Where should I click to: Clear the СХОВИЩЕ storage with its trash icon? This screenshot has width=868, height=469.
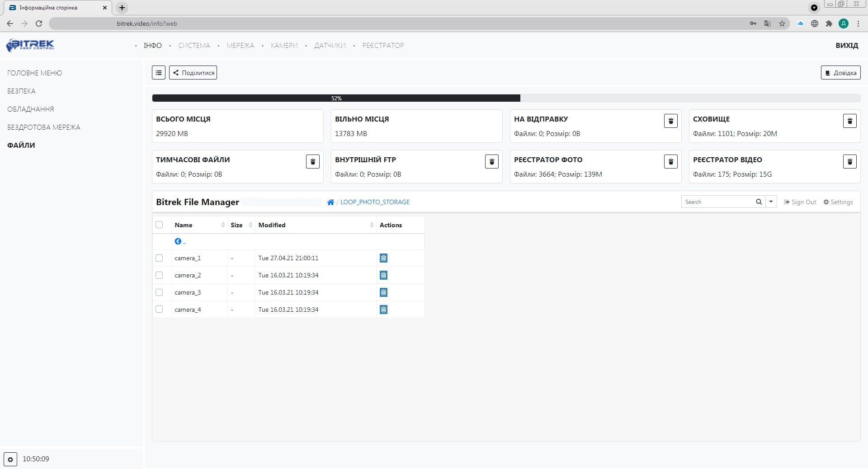coord(849,121)
